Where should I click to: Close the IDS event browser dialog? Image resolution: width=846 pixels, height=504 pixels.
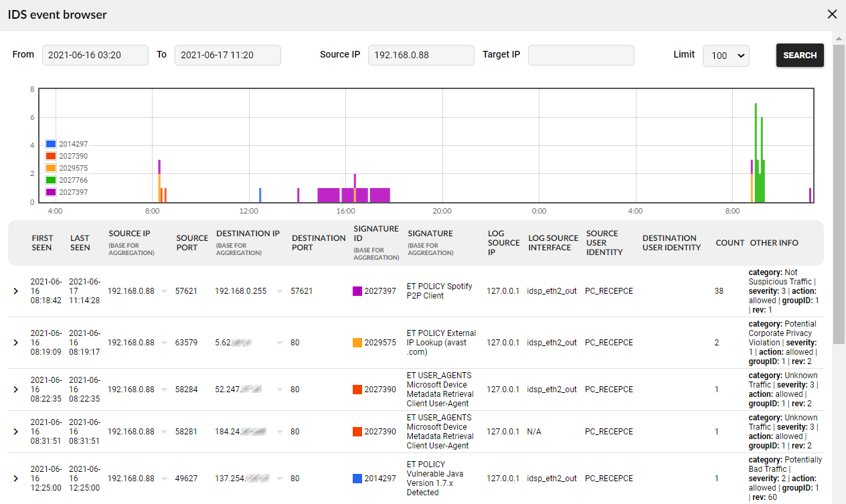(832, 14)
